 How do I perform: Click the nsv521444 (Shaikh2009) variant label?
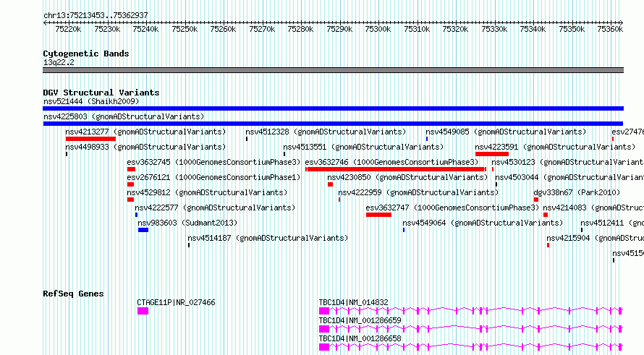(x=91, y=101)
